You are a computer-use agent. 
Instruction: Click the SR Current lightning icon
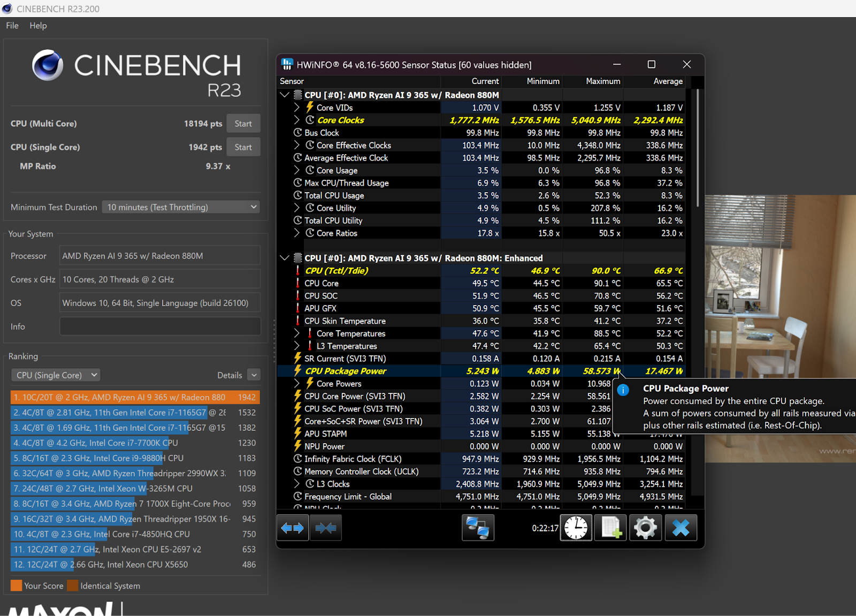(298, 358)
